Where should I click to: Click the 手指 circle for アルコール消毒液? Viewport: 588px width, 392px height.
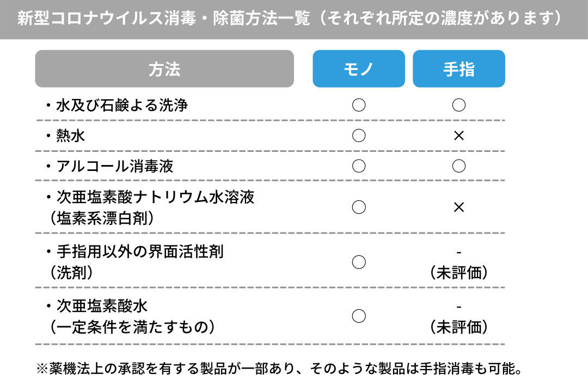pos(458,166)
